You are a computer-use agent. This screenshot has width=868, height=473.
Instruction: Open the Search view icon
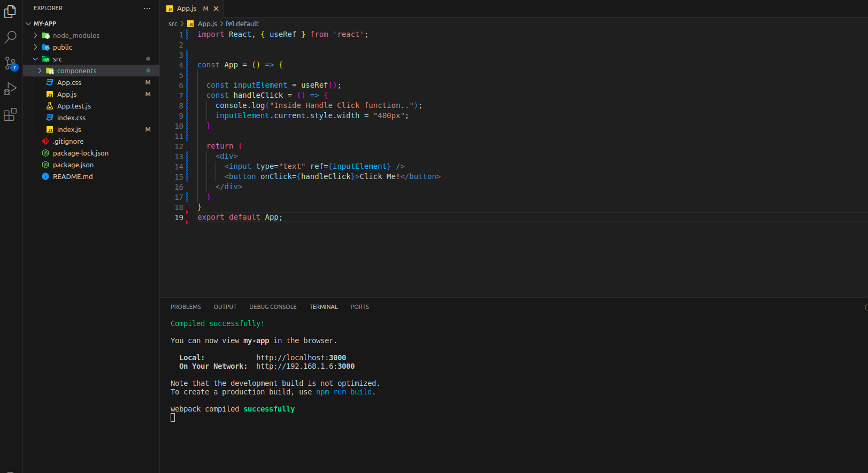pos(10,37)
